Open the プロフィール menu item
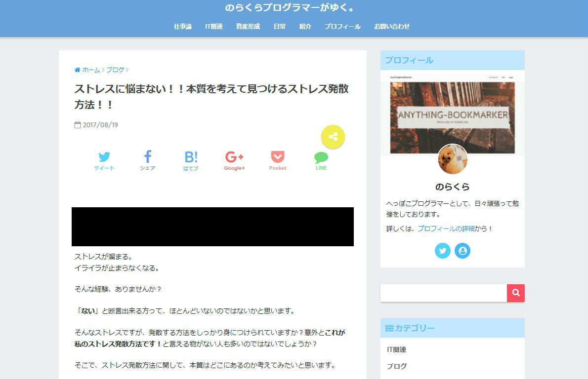Image resolution: width=588 pixels, height=379 pixels. click(343, 27)
